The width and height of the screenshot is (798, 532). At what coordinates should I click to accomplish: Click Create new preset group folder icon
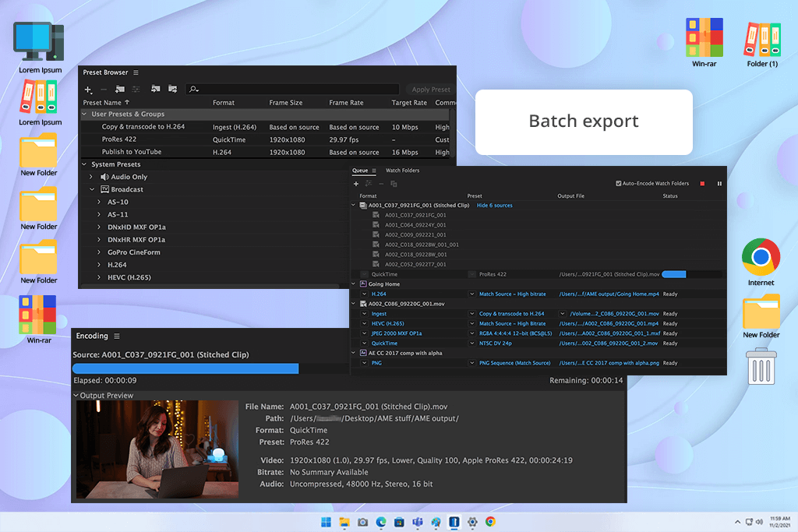[120, 89]
